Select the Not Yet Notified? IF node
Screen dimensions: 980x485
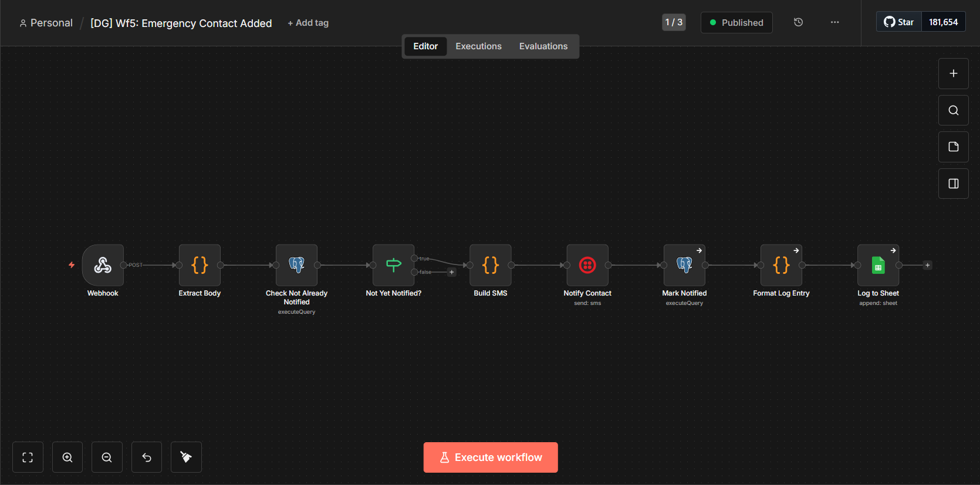point(393,265)
